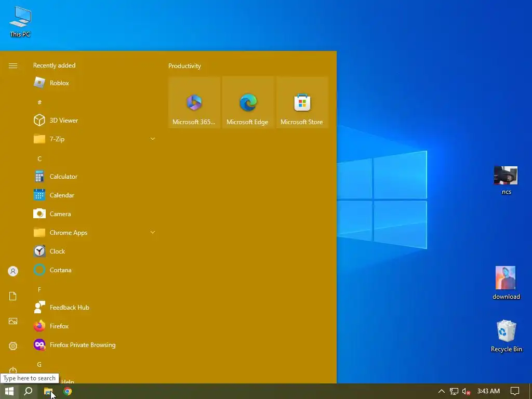Click the 3:43 AM clock

(488, 391)
